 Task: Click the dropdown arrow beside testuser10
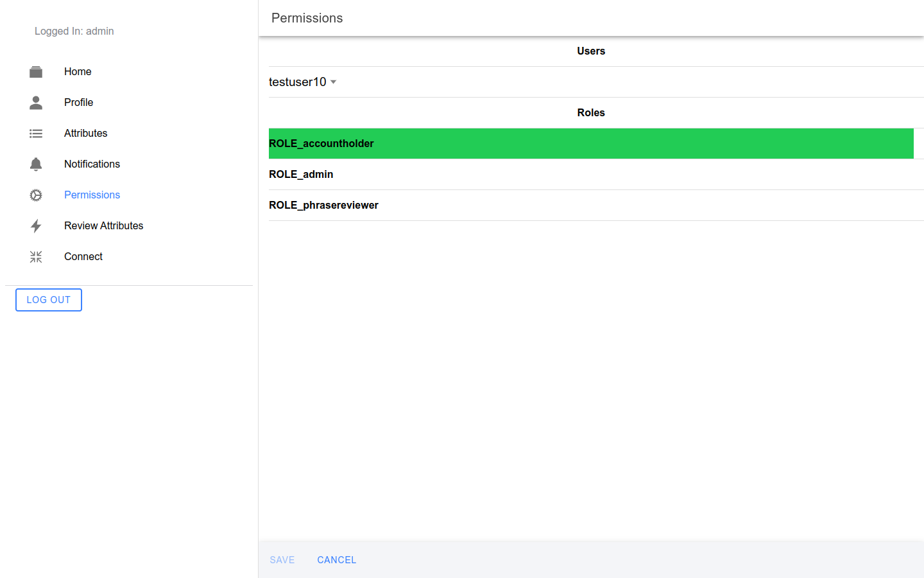pyautogui.click(x=333, y=82)
